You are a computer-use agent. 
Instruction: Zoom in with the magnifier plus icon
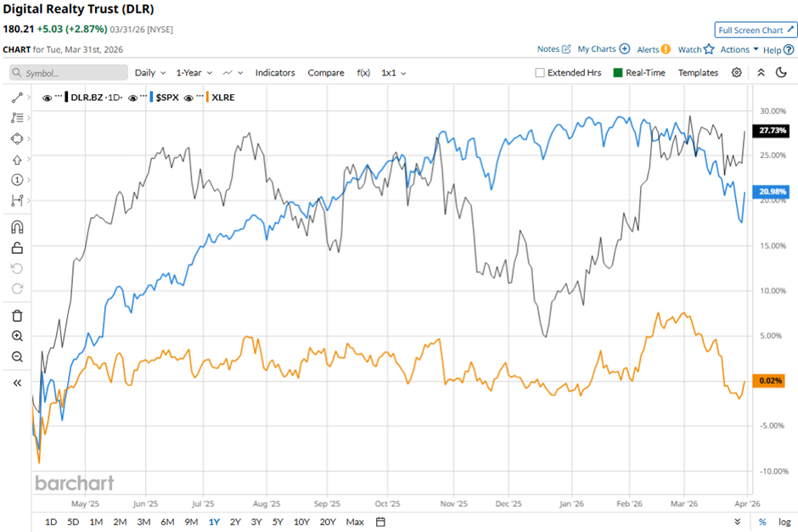17,336
